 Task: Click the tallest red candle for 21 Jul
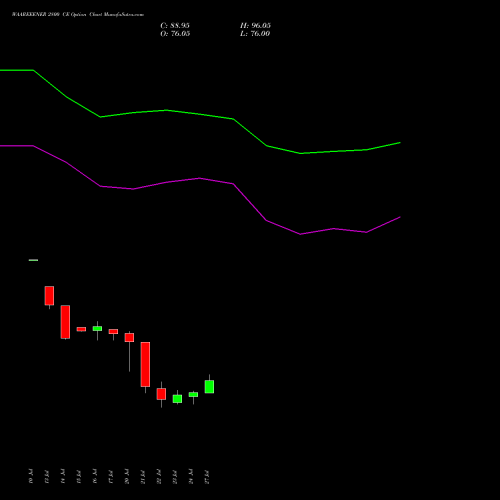(x=145, y=364)
